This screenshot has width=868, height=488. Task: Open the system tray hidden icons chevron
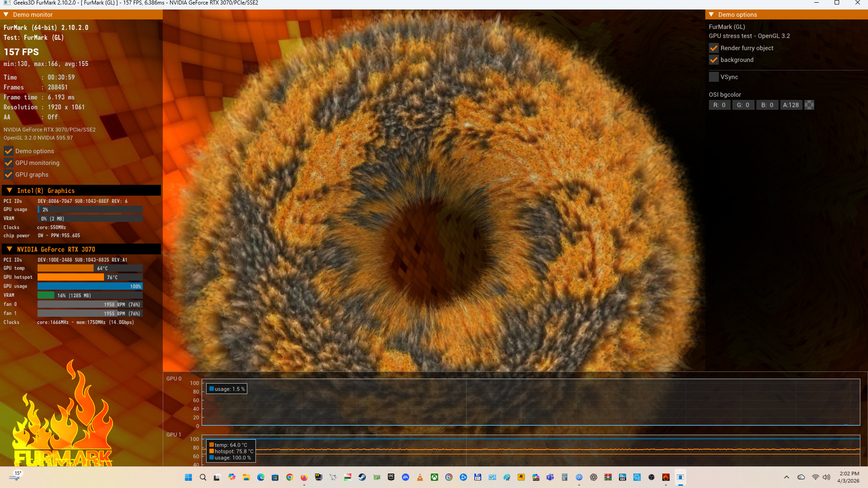[x=787, y=477]
